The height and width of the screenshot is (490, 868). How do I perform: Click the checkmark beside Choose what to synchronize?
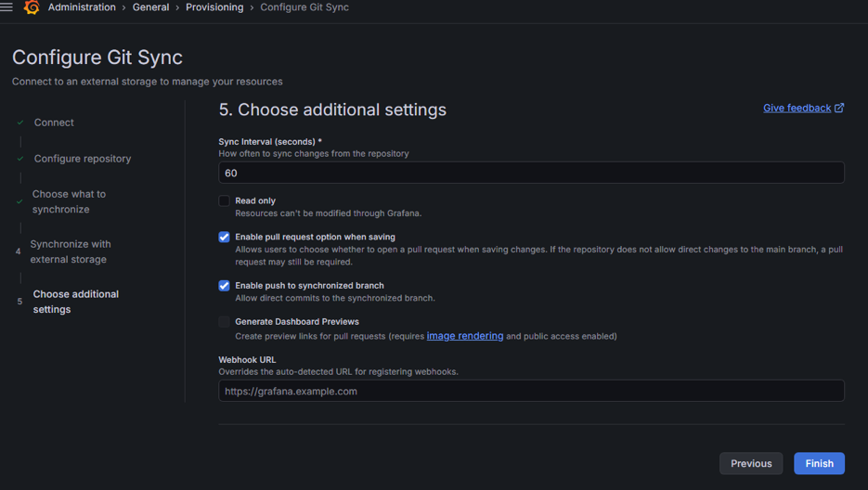(x=19, y=201)
